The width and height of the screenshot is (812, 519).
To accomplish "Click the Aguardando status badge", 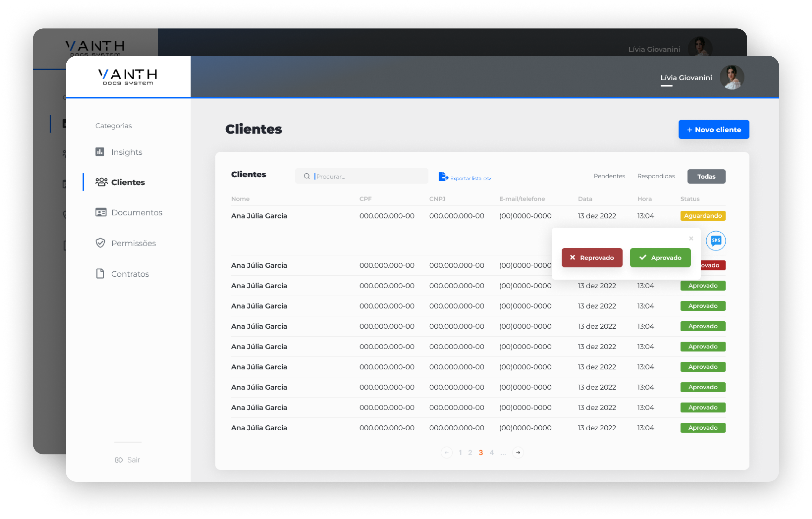I will point(703,216).
